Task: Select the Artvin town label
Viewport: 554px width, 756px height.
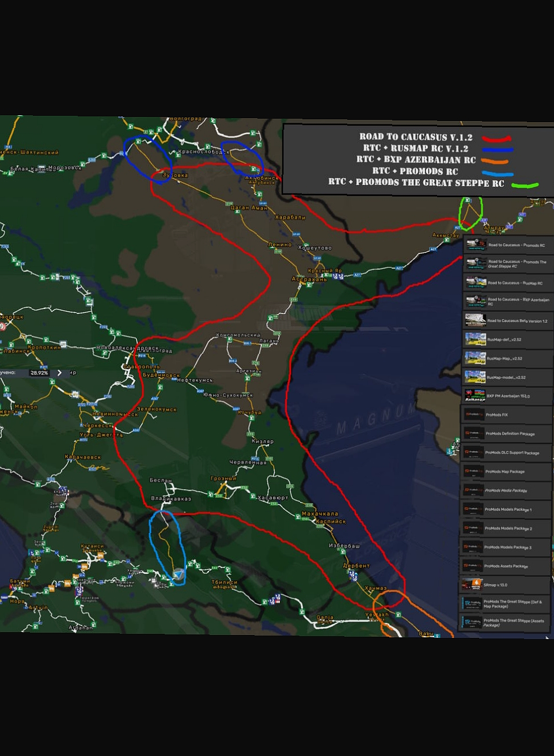Action: (x=38, y=607)
